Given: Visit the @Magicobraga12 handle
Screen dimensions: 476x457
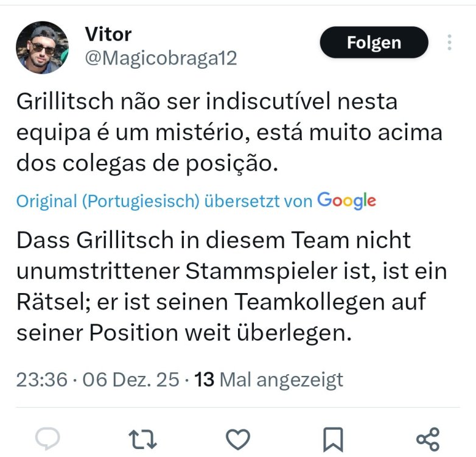Looking at the screenshot, I should pyautogui.click(x=161, y=58).
